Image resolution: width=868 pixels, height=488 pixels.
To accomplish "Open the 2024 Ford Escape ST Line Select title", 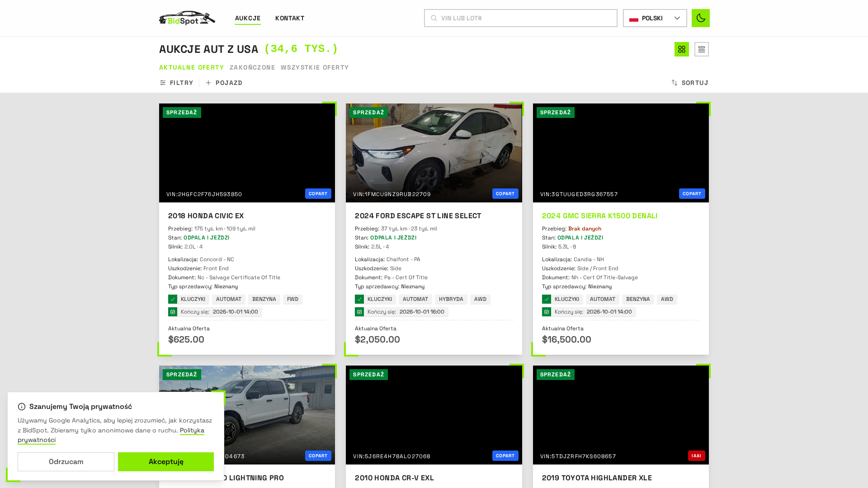I will (418, 216).
